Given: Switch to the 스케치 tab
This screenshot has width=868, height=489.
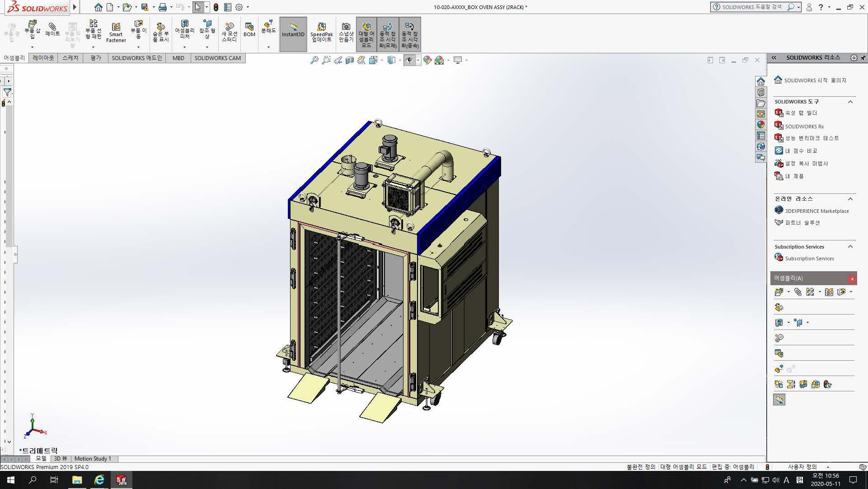Looking at the screenshot, I should [x=70, y=58].
